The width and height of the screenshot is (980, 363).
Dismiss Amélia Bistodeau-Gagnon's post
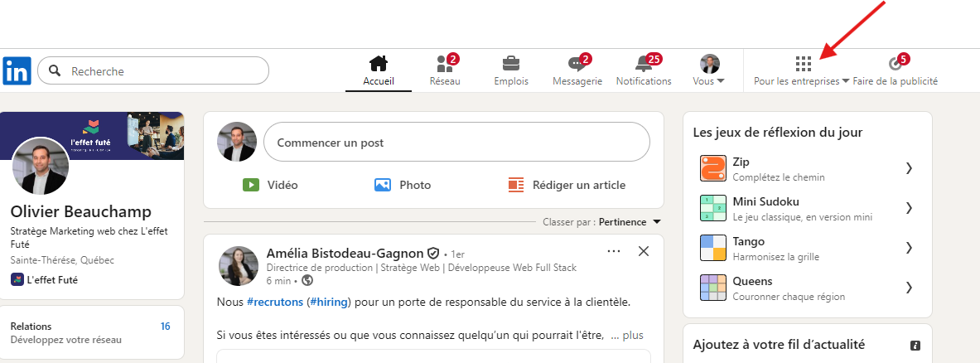point(644,251)
